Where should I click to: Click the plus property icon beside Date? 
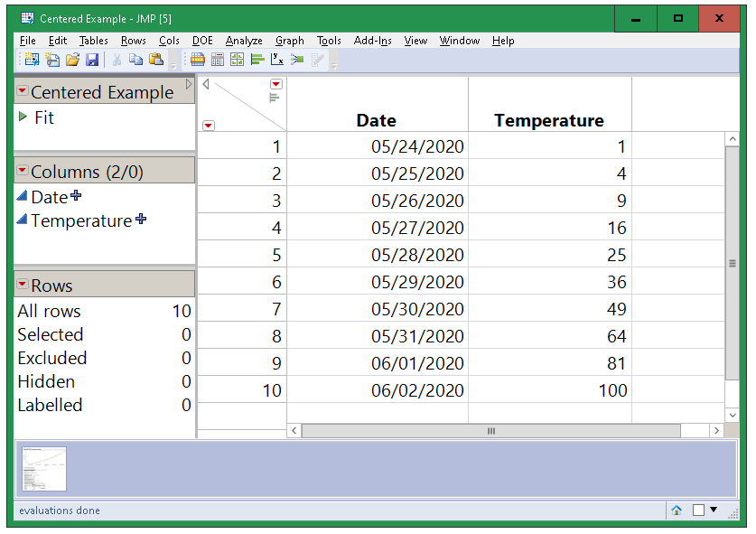76,195
